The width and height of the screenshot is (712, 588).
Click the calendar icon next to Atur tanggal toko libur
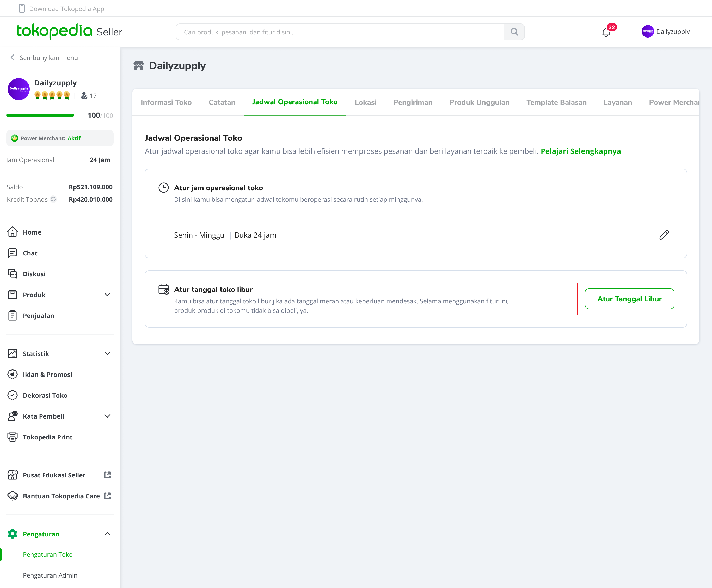[164, 289]
